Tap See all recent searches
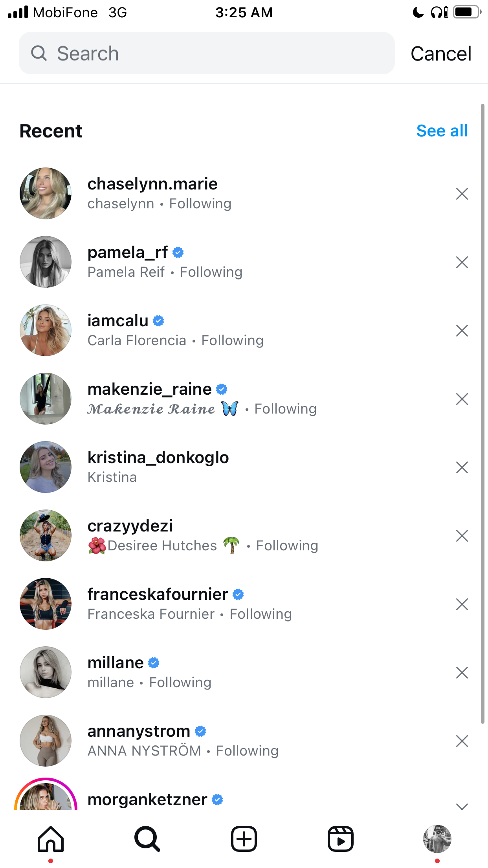Viewport: 488px width, 868px height. 442,131
